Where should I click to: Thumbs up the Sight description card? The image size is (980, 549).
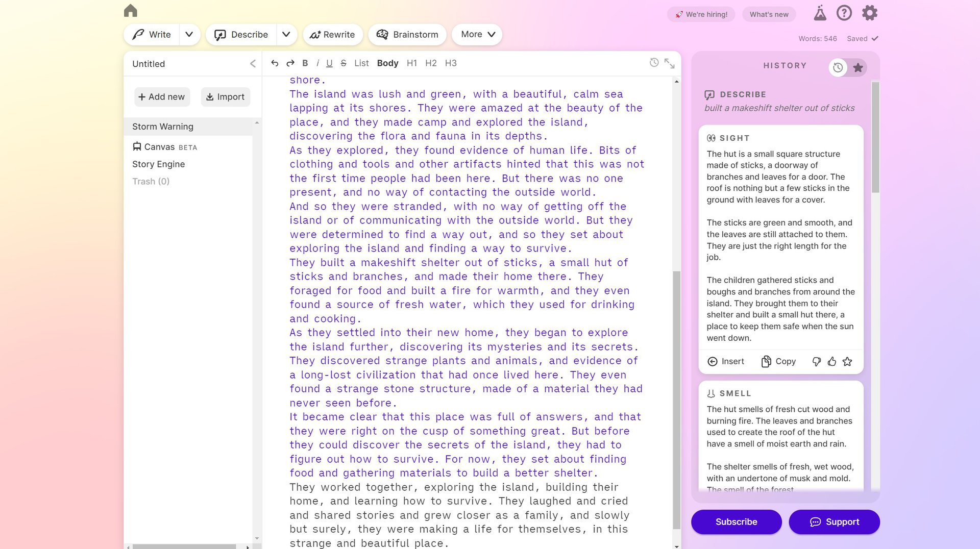832,362
